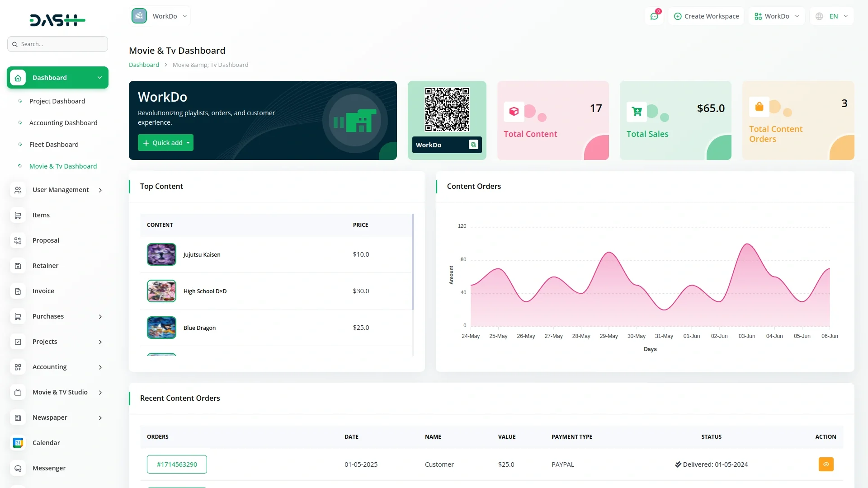Click the eye icon for order #1714563290
The height and width of the screenshot is (488, 868).
826,464
